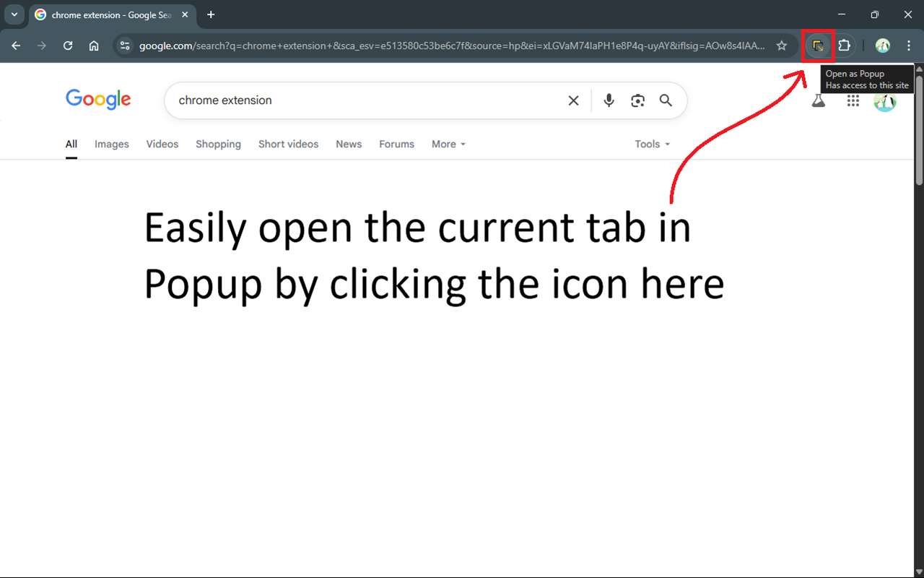Image resolution: width=924 pixels, height=578 pixels.
Task: Click the search magnifying glass icon
Action: click(x=666, y=100)
